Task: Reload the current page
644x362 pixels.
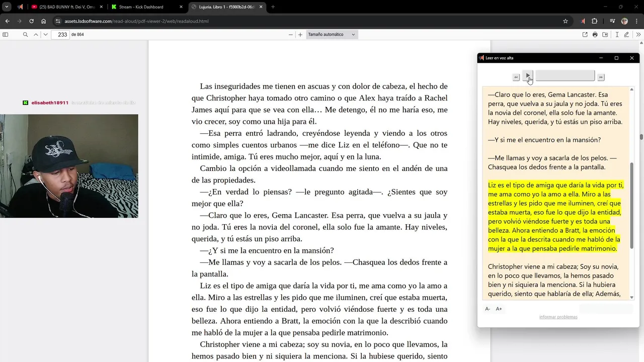Action: tap(31, 21)
